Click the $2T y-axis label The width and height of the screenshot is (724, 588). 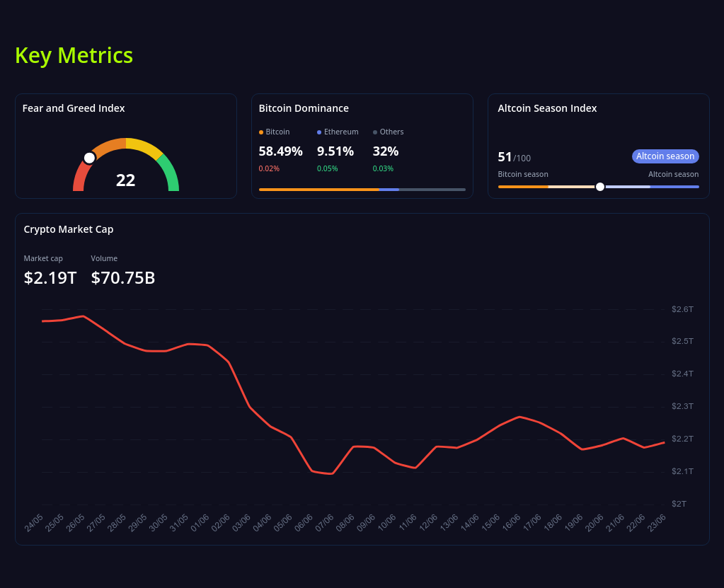pos(679,504)
